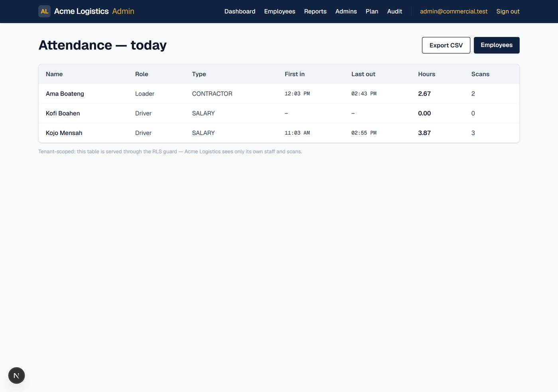Click the 2.67 hours value

(424, 94)
